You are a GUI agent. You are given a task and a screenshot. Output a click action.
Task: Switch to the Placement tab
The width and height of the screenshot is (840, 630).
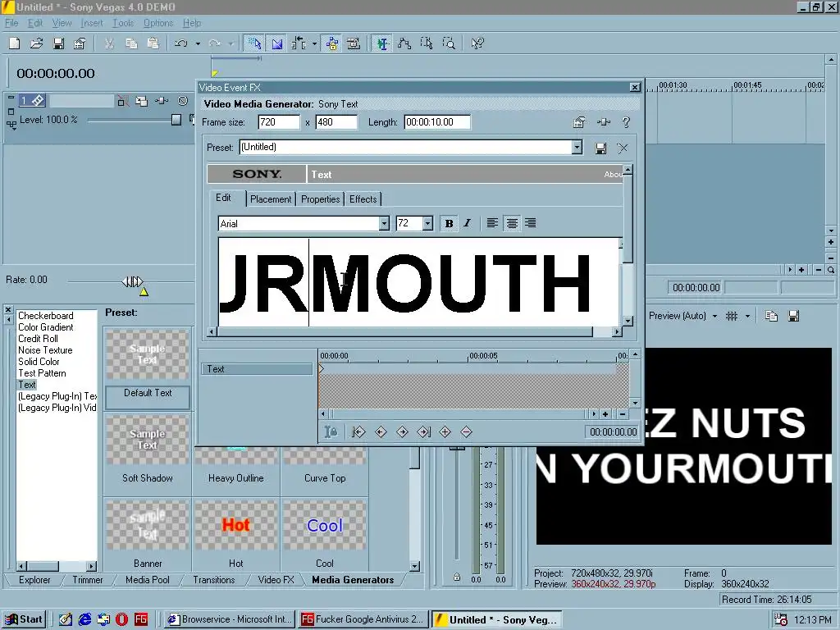pyautogui.click(x=271, y=199)
